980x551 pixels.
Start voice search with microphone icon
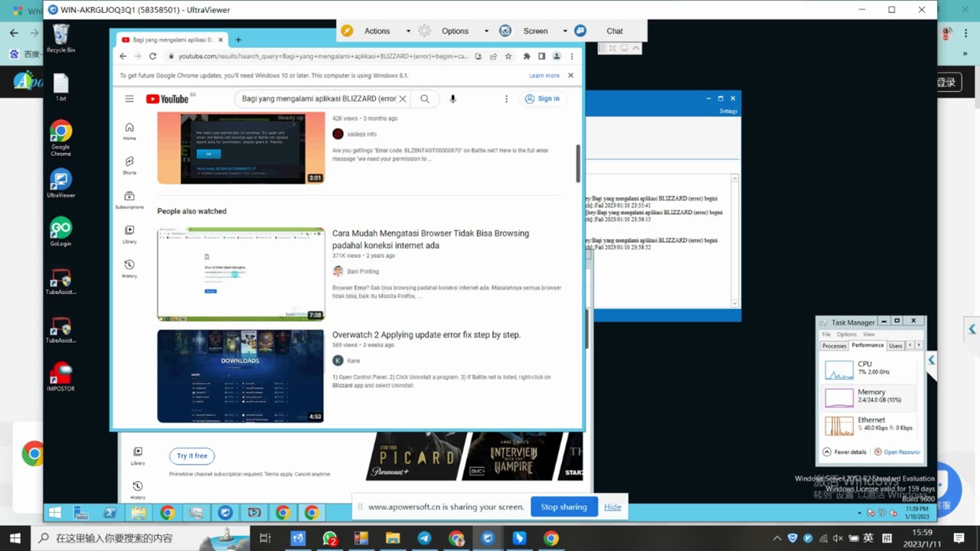(452, 99)
